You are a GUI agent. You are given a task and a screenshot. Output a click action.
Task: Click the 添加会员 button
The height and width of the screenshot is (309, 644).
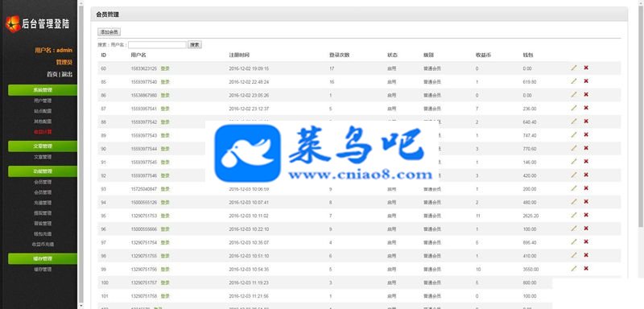click(x=109, y=32)
